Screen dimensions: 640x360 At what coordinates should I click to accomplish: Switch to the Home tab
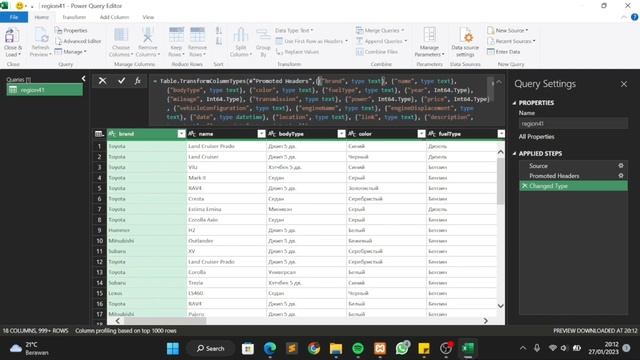pyautogui.click(x=41, y=17)
